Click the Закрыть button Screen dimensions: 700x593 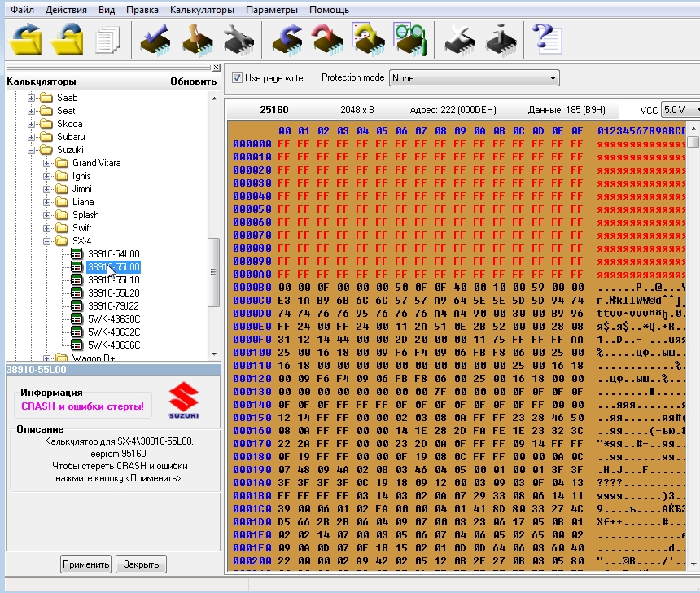[141, 564]
